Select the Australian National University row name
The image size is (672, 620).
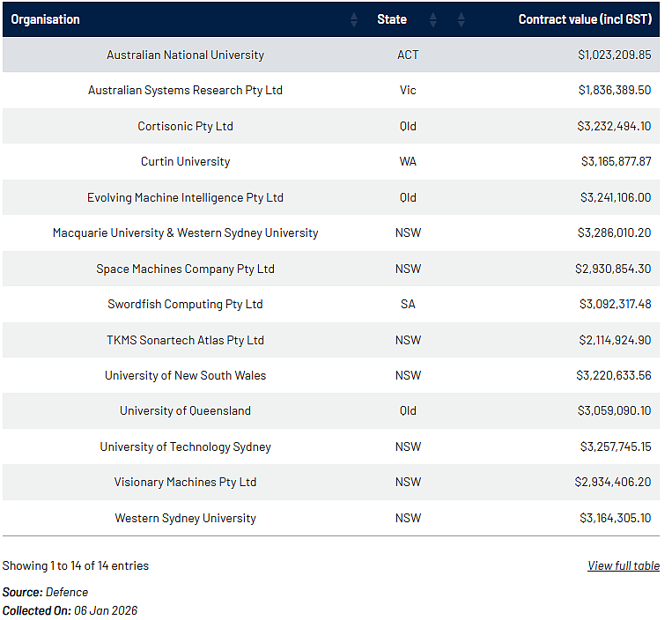pos(185,55)
